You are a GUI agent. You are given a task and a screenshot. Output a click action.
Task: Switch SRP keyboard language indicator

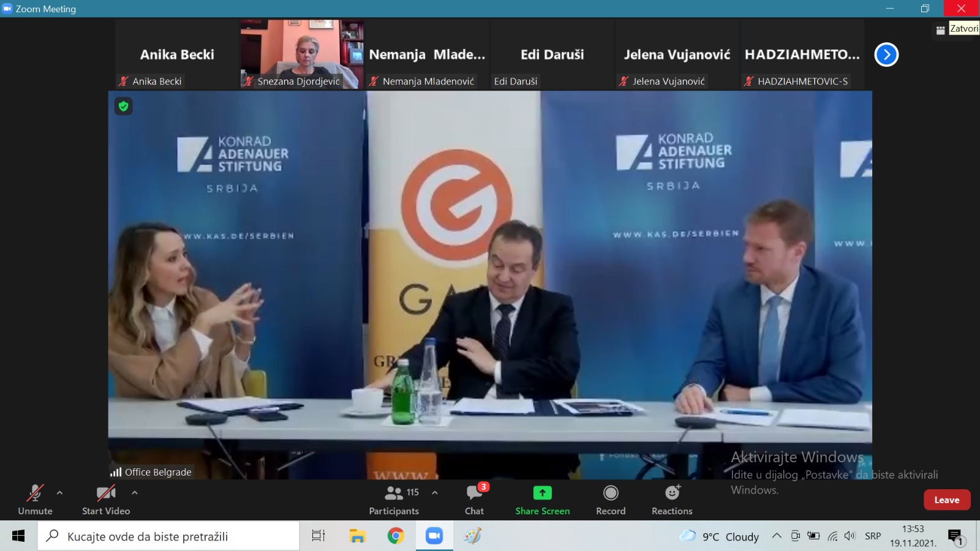[873, 536]
